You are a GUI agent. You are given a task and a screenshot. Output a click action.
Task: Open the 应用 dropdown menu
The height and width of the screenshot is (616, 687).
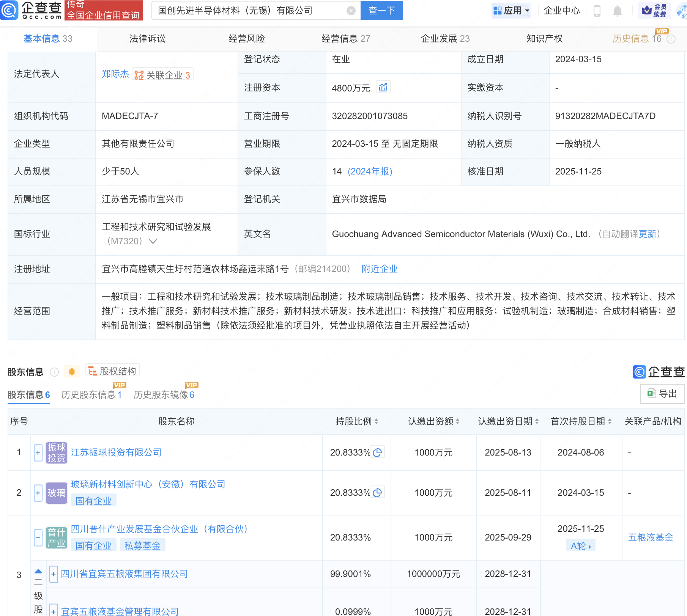[511, 11]
